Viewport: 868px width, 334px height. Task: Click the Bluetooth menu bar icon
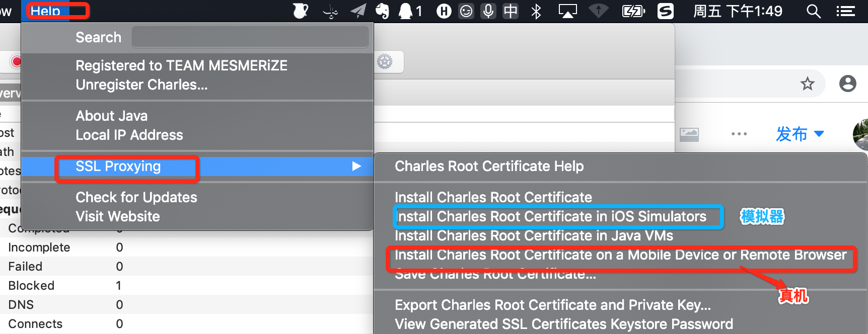(536, 11)
